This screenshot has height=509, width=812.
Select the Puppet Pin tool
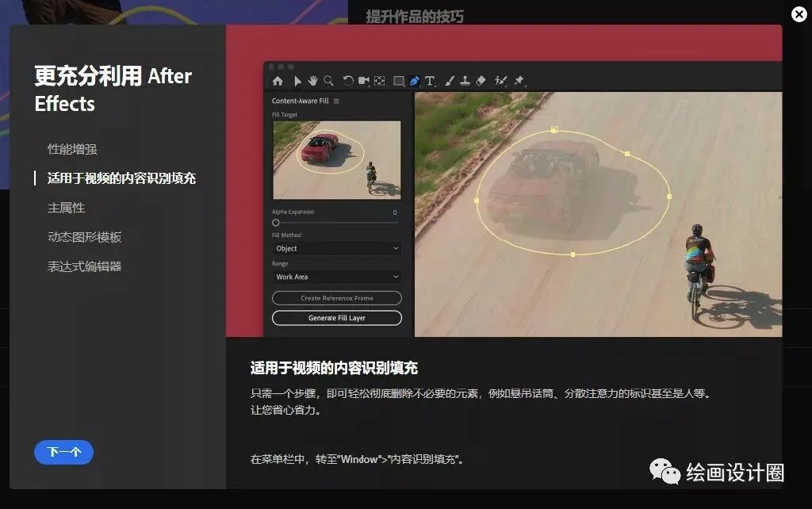(519, 81)
